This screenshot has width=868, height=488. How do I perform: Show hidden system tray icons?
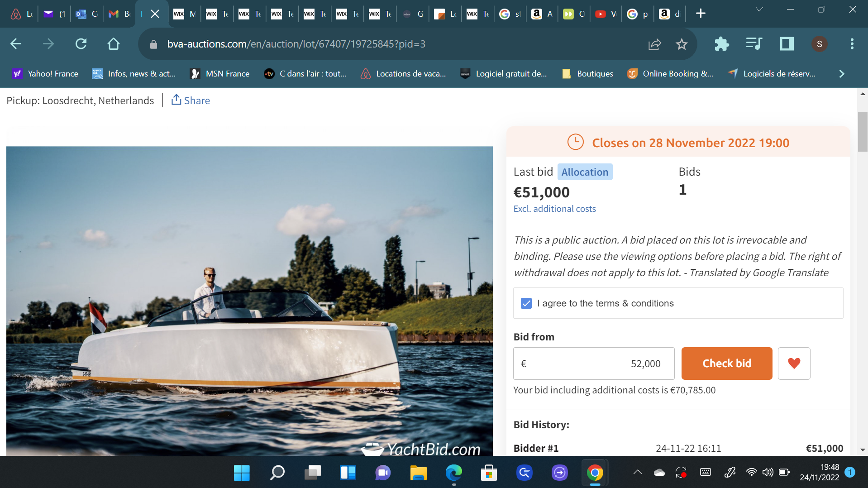pos(637,473)
